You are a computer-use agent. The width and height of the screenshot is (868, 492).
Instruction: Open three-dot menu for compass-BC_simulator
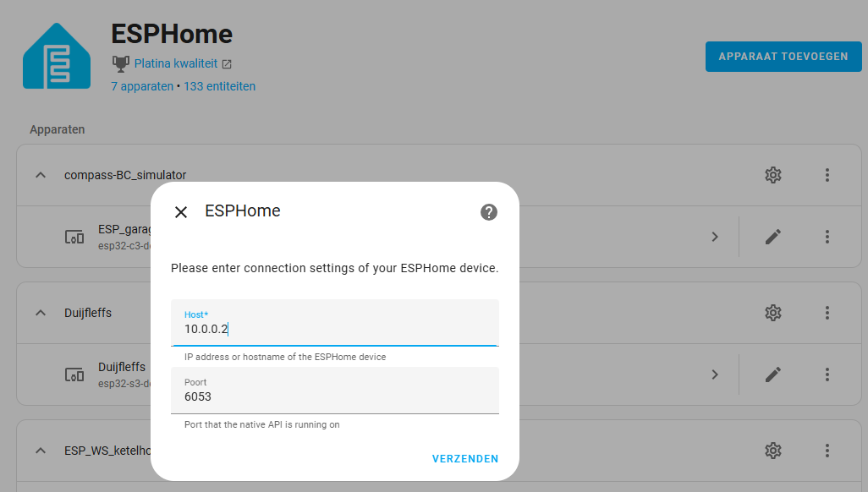click(x=827, y=175)
